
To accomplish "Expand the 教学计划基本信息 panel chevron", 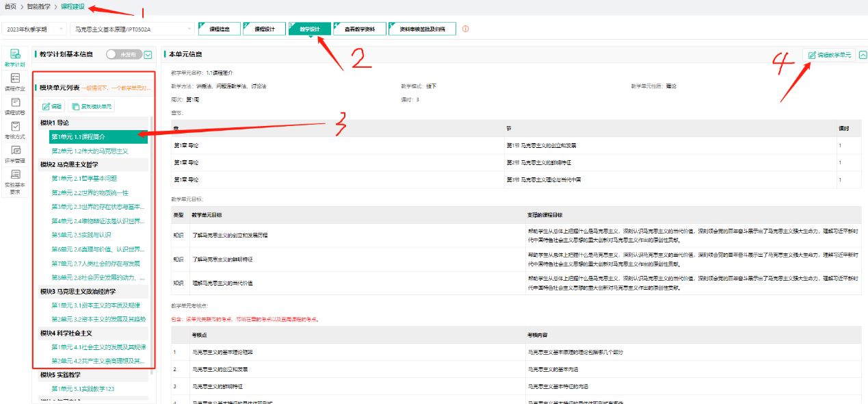I will click(148, 54).
